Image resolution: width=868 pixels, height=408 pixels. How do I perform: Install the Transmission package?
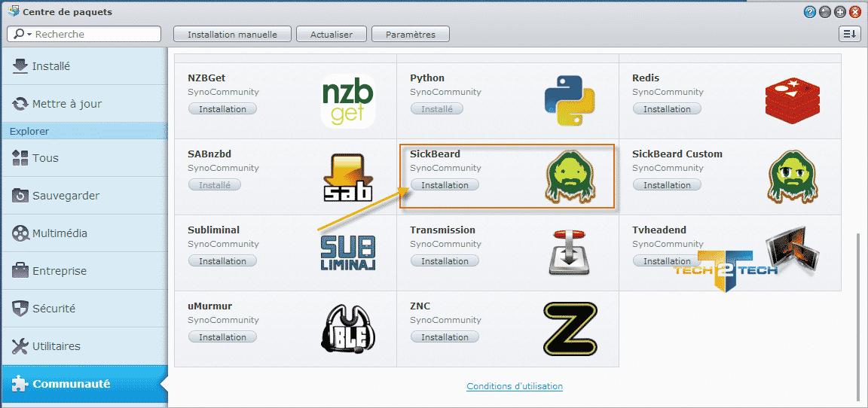point(445,261)
